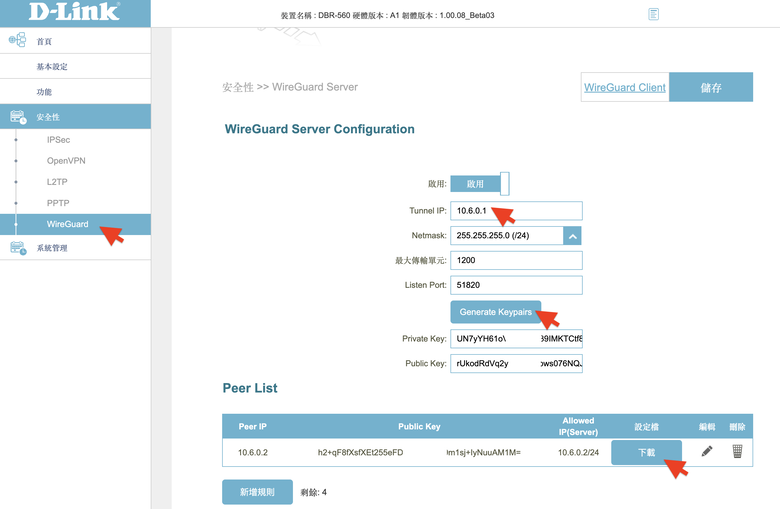780x509 pixels.
Task: Click the Listen Port field 51820
Action: pyautogui.click(x=516, y=285)
